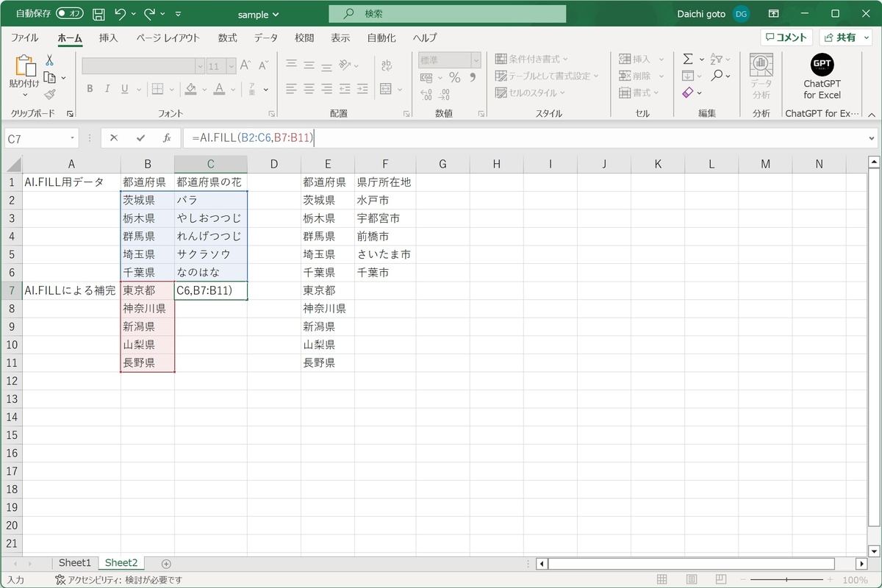
Task: Toggle Italic formatting
Action: click(x=107, y=89)
